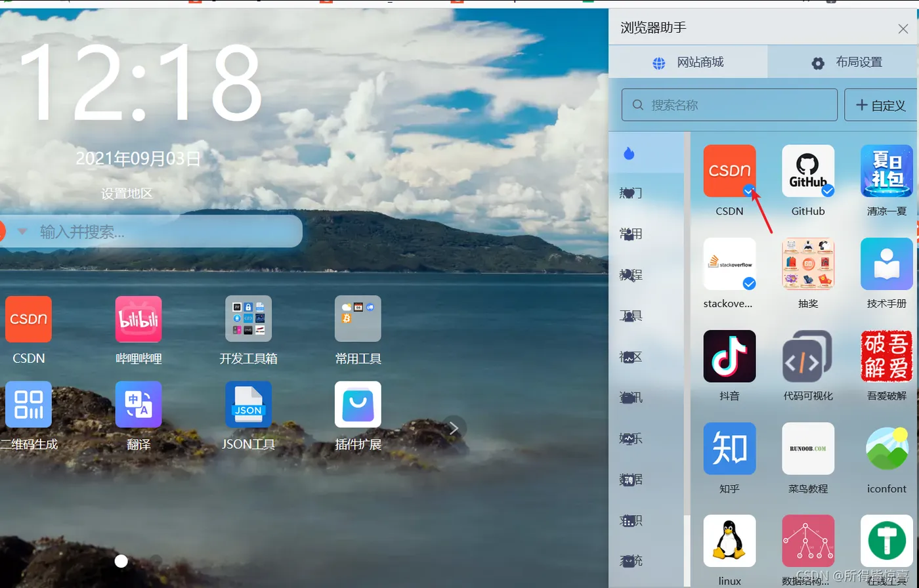Switch to the 网站商城 tab
Image resolution: width=919 pixels, height=588 pixels.
[x=688, y=62]
